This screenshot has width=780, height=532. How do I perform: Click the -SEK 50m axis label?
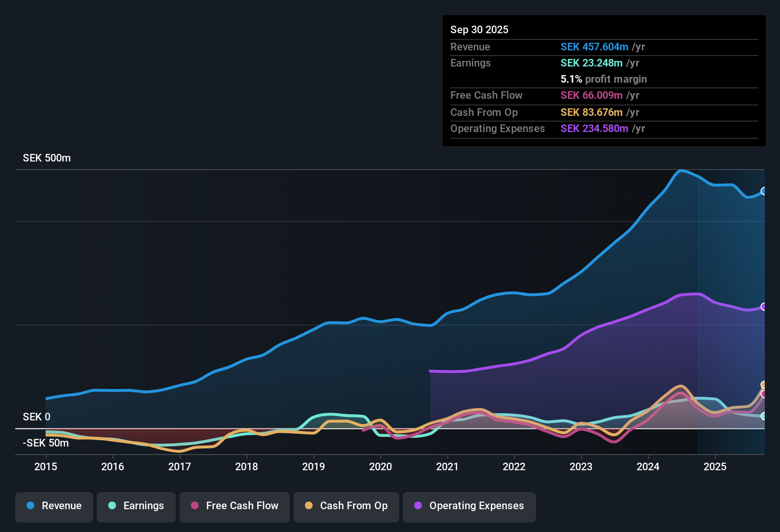coord(46,443)
